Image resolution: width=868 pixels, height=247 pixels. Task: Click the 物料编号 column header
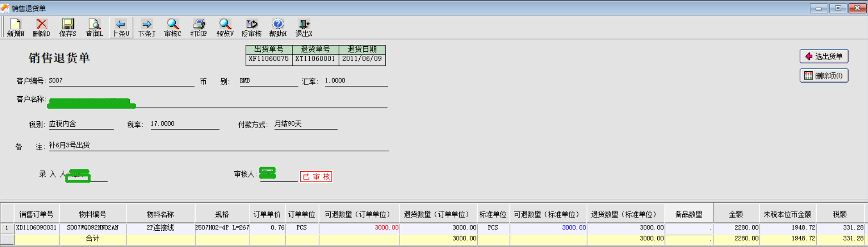(93, 214)
